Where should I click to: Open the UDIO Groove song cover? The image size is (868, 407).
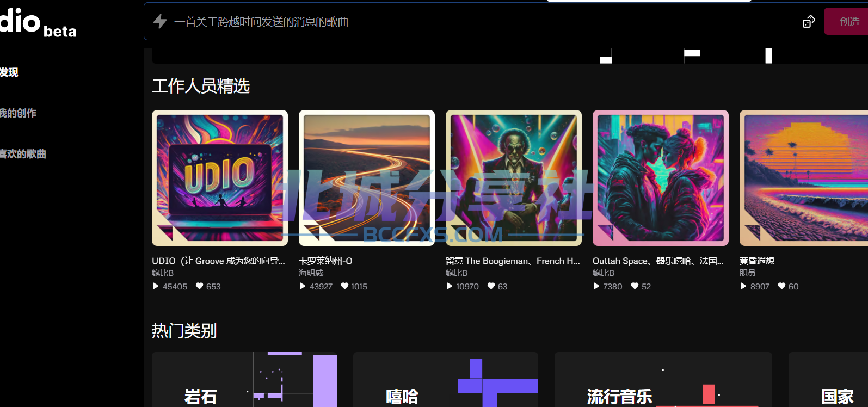(x=220, y=178)
